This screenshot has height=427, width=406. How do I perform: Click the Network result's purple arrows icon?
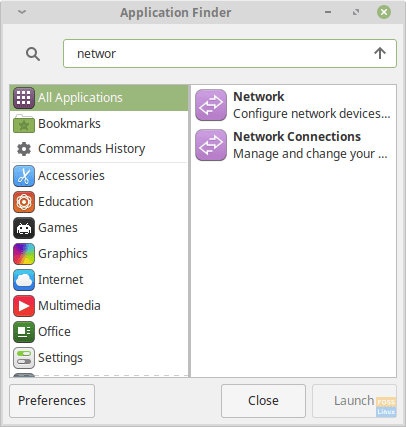click(211, 105)
